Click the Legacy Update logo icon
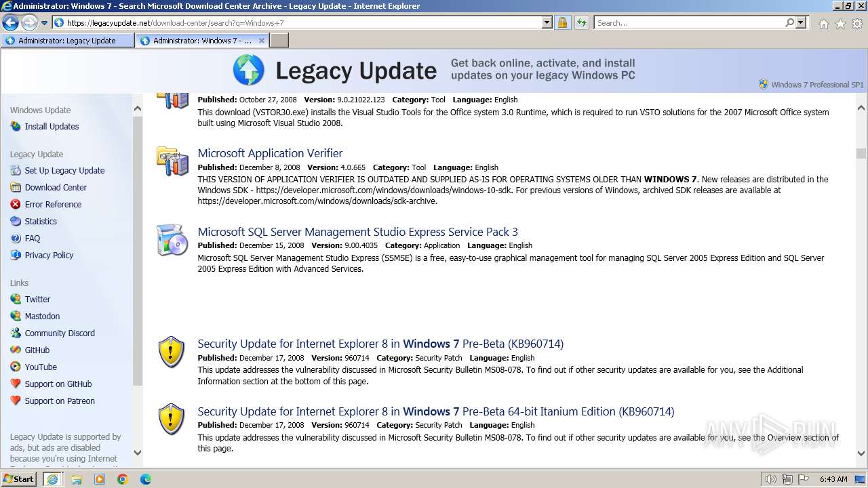868x488 pixels. (x=249, y=70)
